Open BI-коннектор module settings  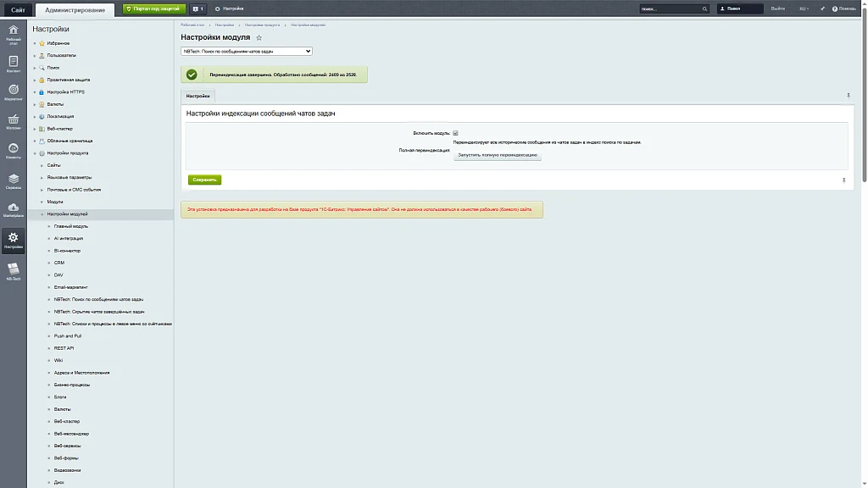[x=67, y=251]
